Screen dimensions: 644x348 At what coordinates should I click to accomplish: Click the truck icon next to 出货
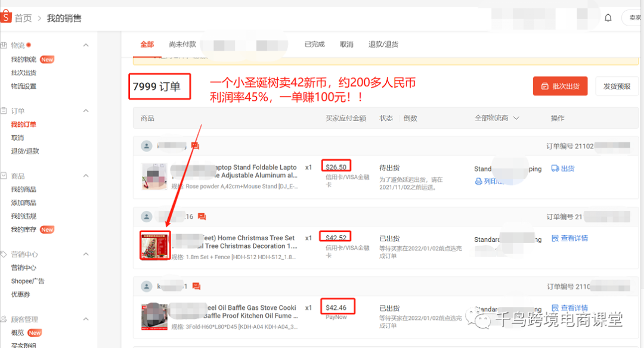556,169
